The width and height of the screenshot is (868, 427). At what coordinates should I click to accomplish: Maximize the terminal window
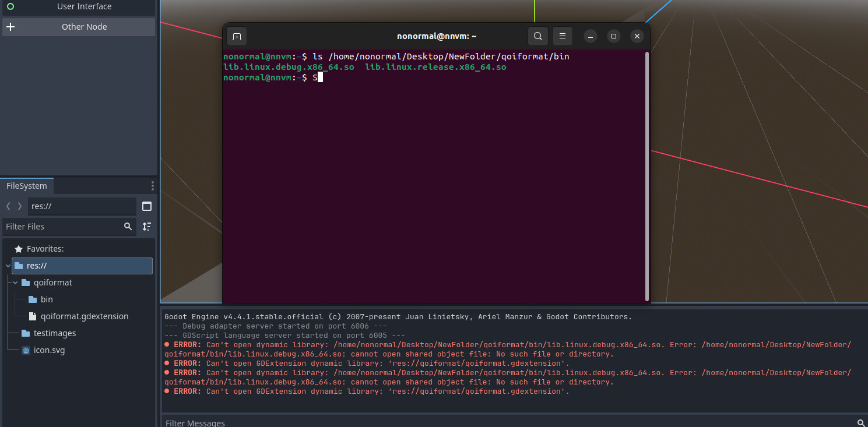[614, 36]
